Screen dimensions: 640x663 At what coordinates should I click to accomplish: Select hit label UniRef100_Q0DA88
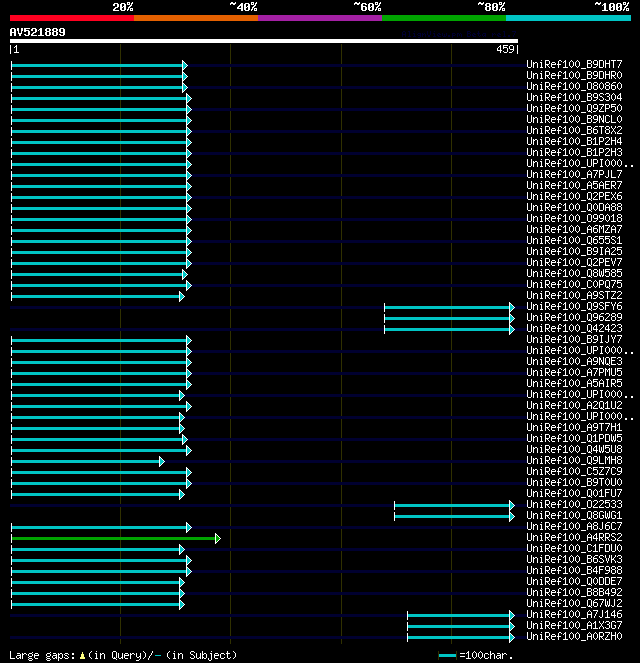[574, 207]
